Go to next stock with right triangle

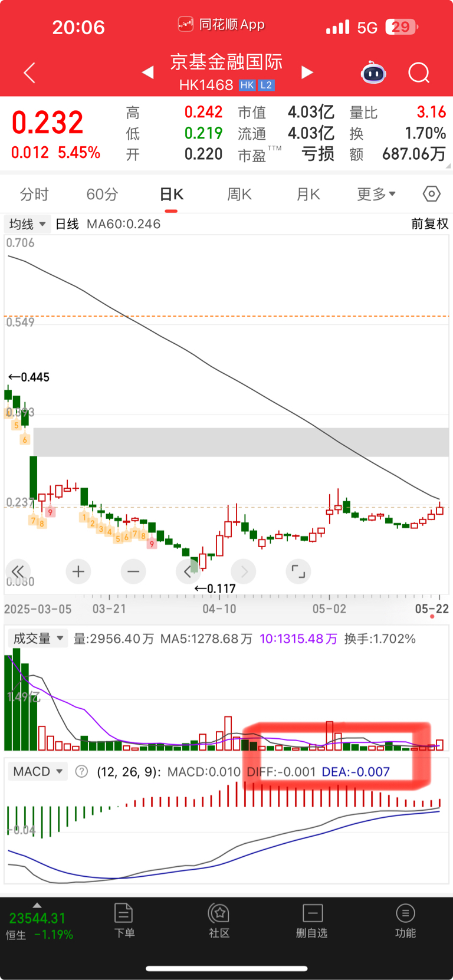[307, 73]
